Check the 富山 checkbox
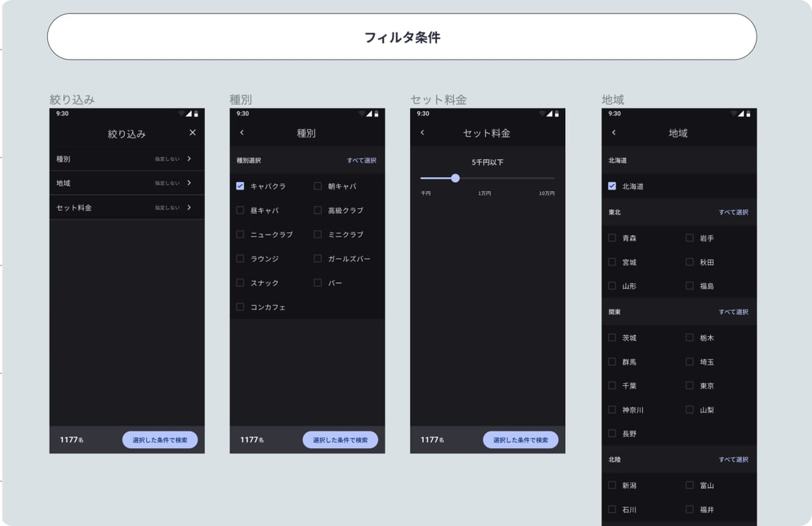 pyautogui.click(x=690, y=485)
